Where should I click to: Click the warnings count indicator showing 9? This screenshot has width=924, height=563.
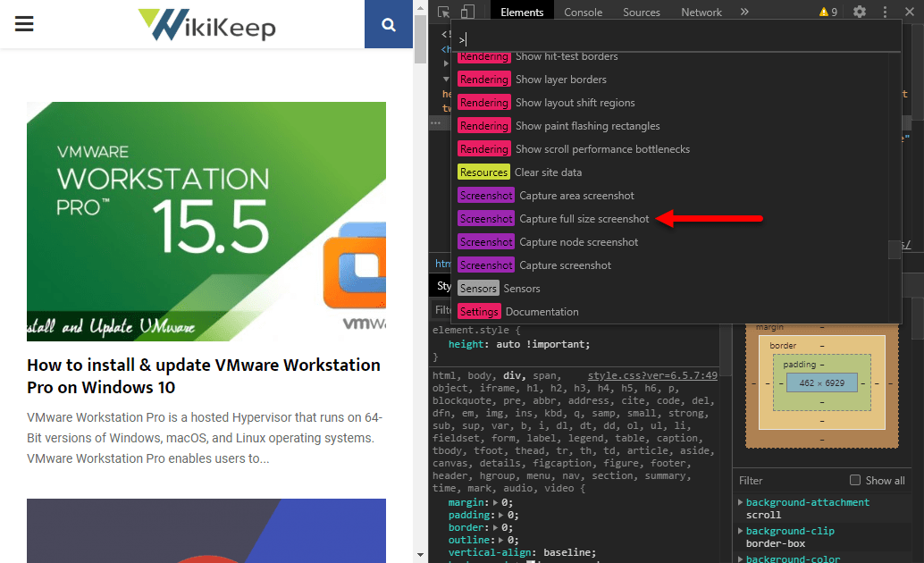click(x=828, y=12)
